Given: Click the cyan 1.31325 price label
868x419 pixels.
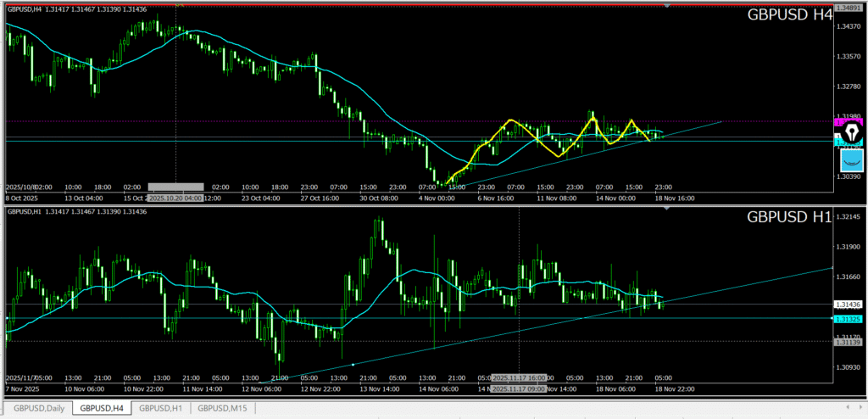Looking at the screenshot, I should pyautogui.click(x=849, y=319).
